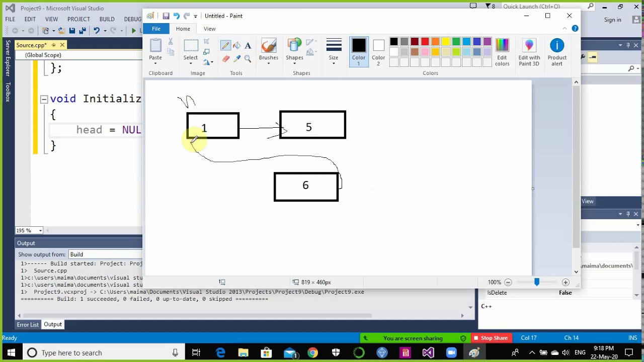Click Undo icon in Visual Studio toolbar
Viewport: 644px width, 362px height.
[96, 31]
